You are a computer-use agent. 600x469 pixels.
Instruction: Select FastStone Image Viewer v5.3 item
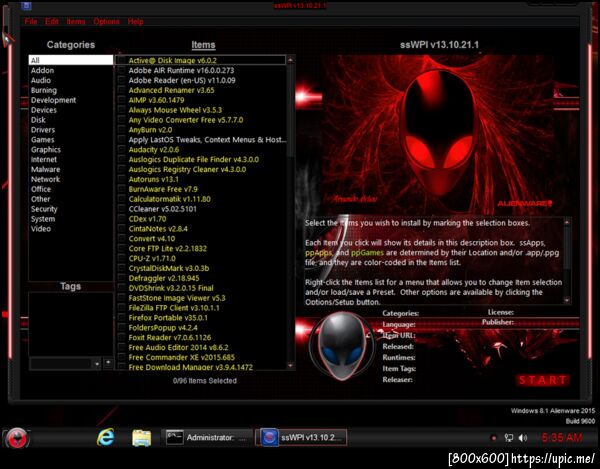pos(177,298)
